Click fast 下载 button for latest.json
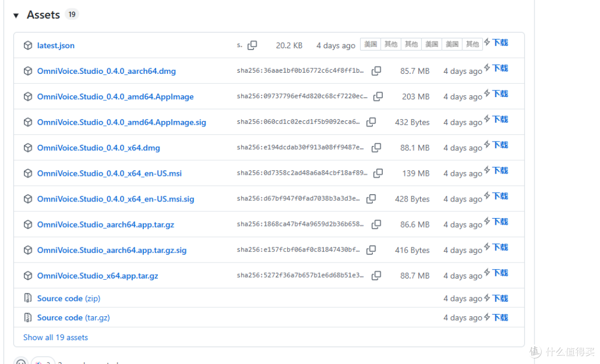The image size is (600, 364). pyautogui.click(x=496, y=42)
